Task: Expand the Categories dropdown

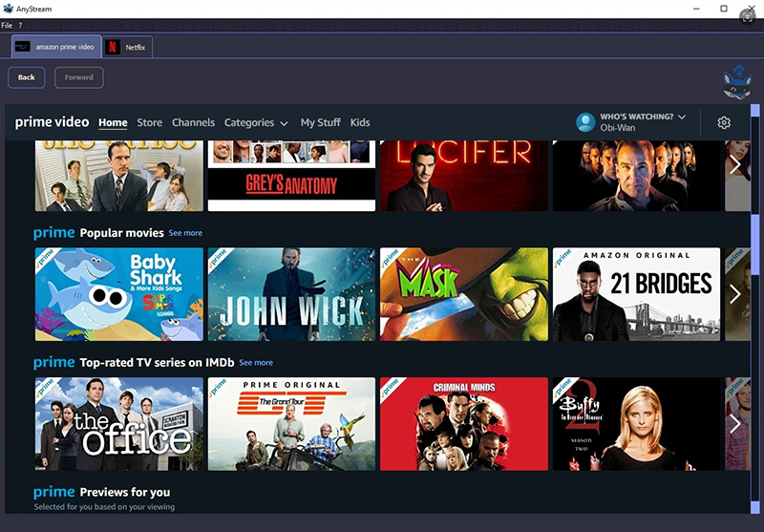Action: (x=256, y=123)
